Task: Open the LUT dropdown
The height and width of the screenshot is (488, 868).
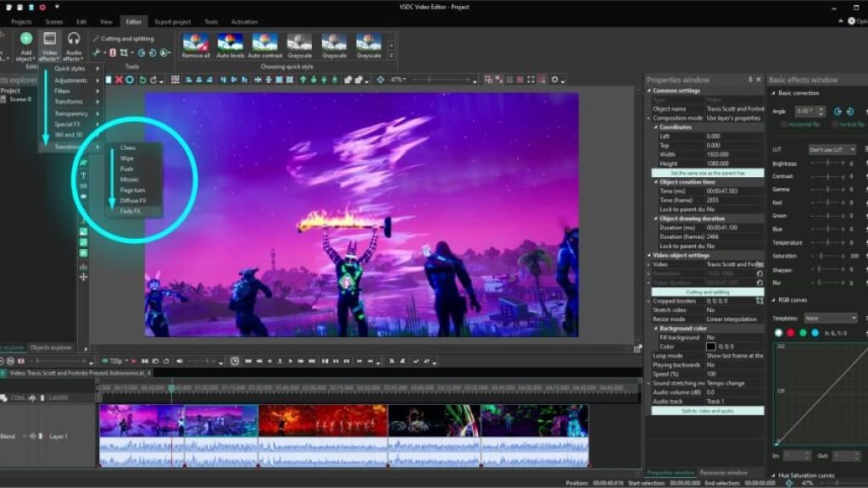Action: click(832, 149)
